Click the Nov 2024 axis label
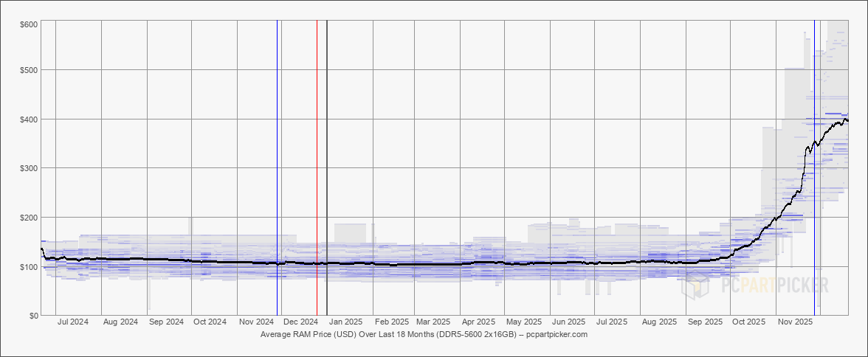868x357 pixels. click(x=256, y=322)
